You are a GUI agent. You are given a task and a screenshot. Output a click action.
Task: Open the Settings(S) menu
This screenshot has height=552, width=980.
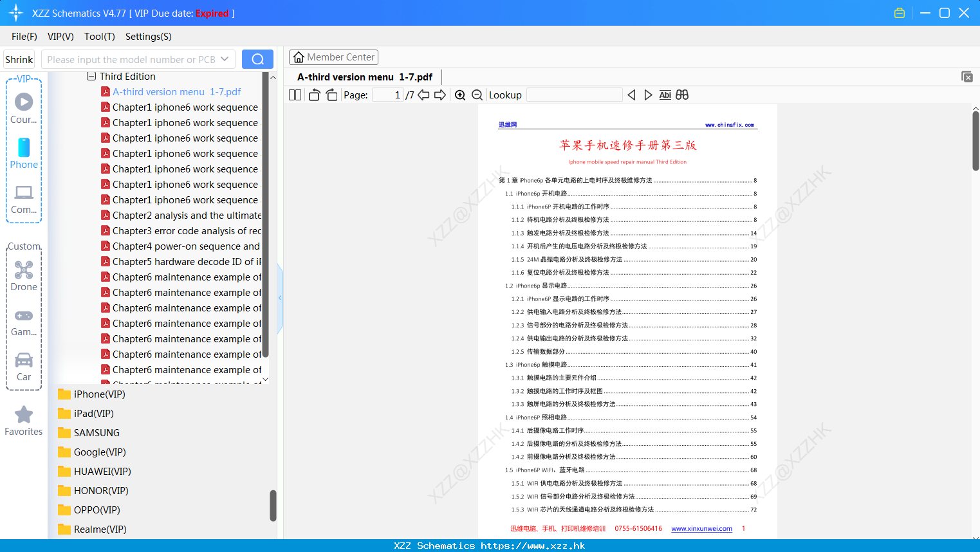click(x=149, y=37)
